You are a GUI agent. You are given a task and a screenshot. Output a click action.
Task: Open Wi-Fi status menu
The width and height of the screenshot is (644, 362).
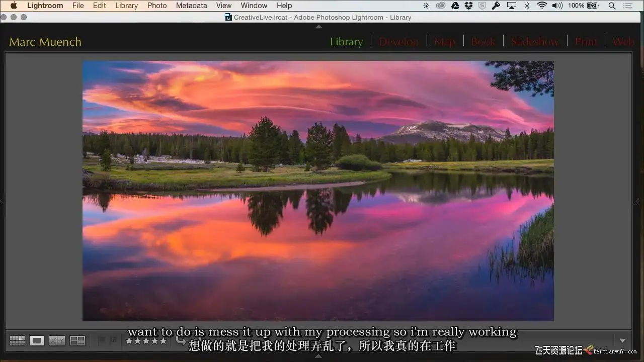click(542, 6)
